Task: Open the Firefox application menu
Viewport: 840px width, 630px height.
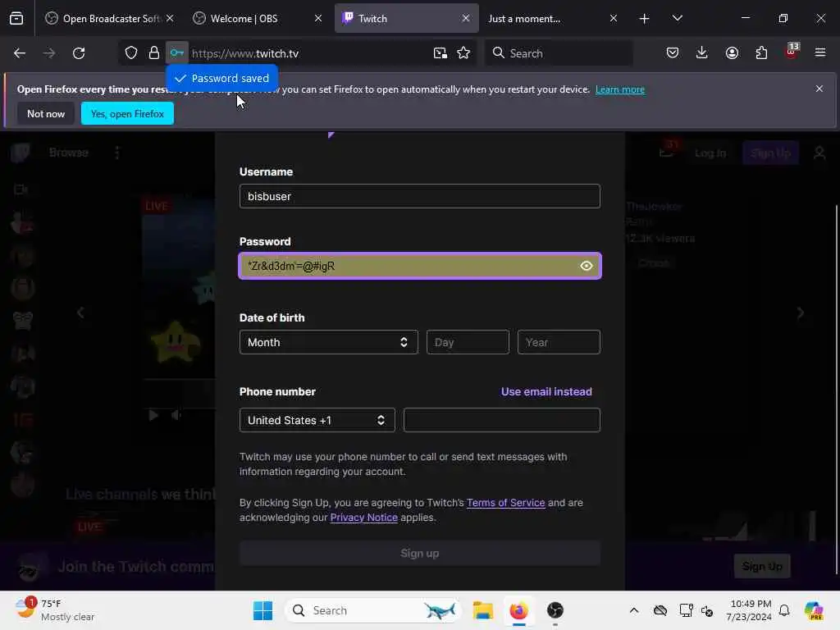Action: point(820,53)
